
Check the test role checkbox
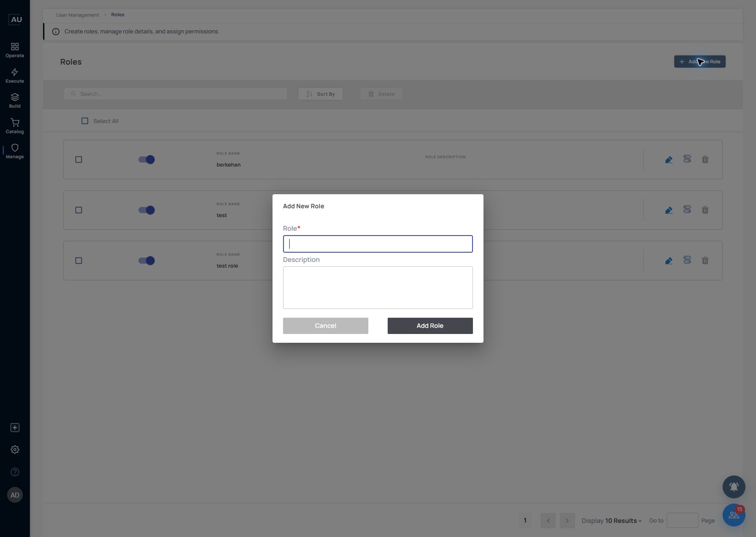tap(79, 210)
